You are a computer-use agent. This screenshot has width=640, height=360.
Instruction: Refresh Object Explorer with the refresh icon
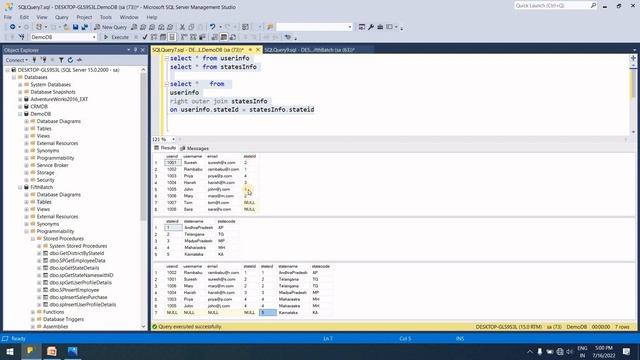pyautogui.click(x=70, y=60)
